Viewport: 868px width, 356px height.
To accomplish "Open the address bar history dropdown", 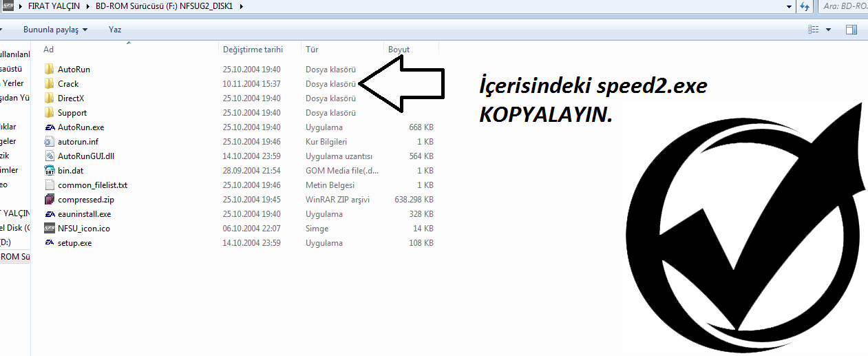I will coord(789,6).
